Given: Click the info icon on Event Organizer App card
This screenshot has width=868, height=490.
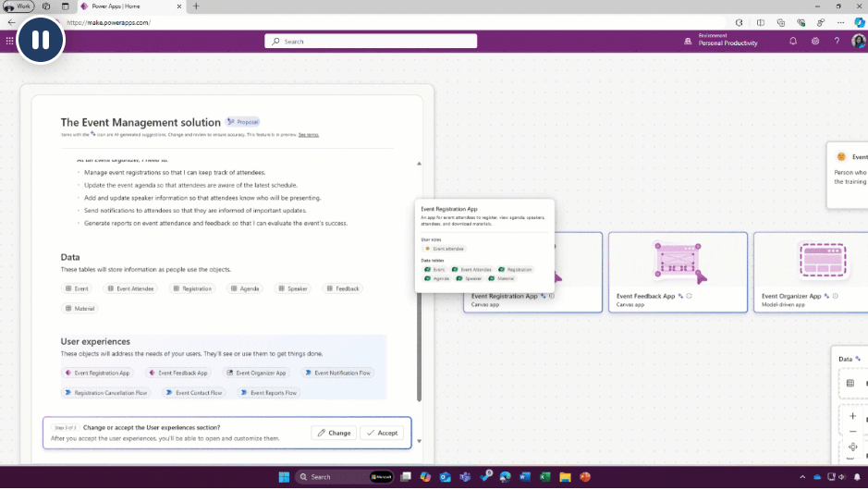Looking at the screenshot, I should pyautogui.click(x=836, y=296).
